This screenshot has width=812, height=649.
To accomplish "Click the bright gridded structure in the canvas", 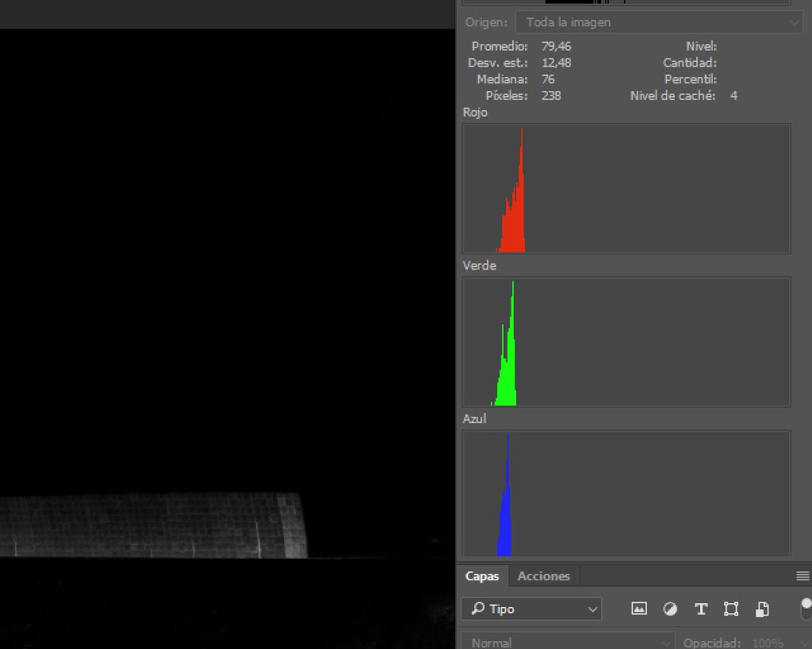I will [x=154, y=525].
